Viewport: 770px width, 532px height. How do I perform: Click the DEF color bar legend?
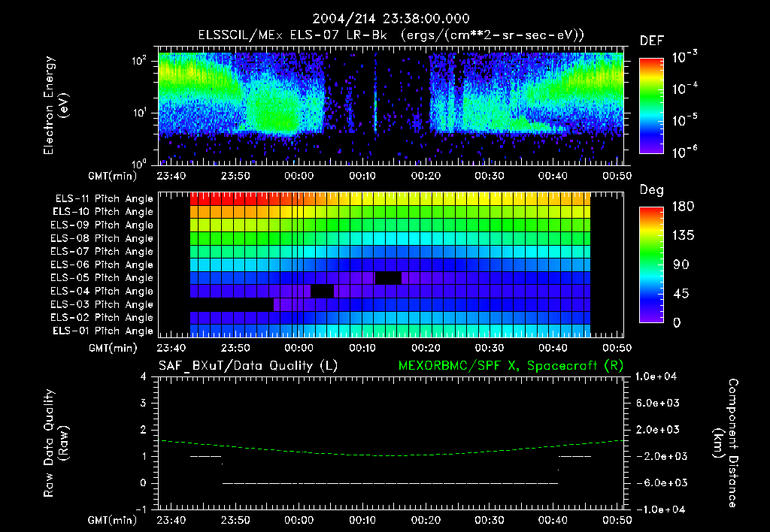(x=651, y=105)
